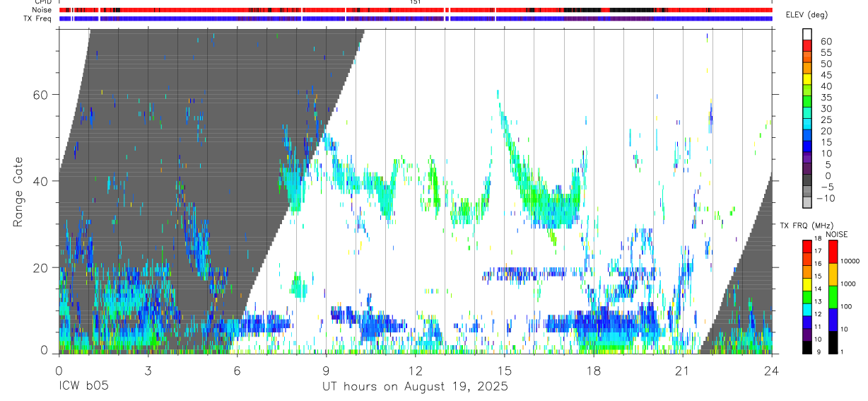Image resolution: width=868 pixels, height=401 pixels.
Task: Click the '9' tick label on the UT hours axis
Action: pyautogui.click(x=326, y=370)
